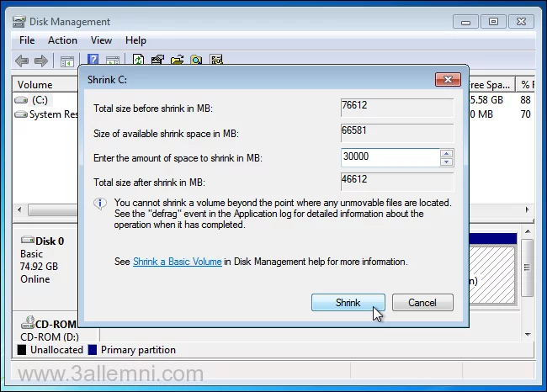Toggle the Show/Hide Action Pane icon
The image size is (547, 392).
tap(112, 61)
